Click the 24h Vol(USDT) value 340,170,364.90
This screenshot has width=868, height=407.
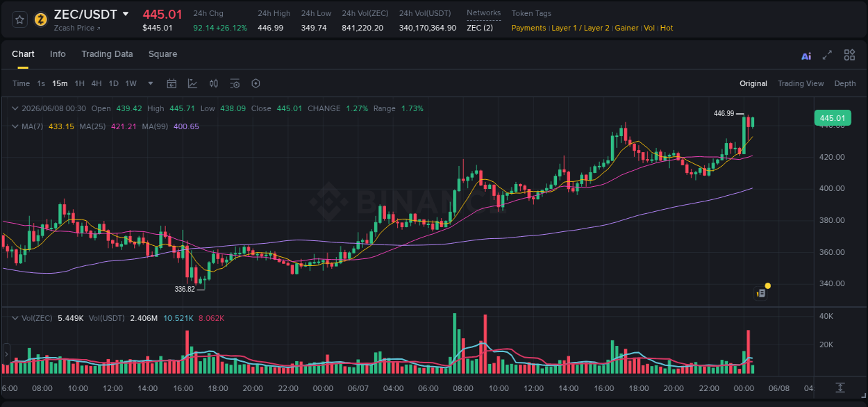click(x=428, y=28)
